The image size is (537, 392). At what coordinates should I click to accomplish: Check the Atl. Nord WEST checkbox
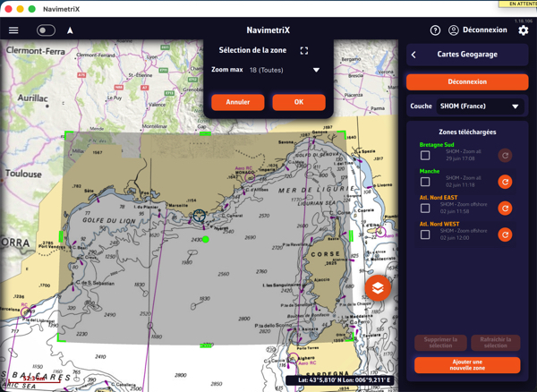point(425,234)
